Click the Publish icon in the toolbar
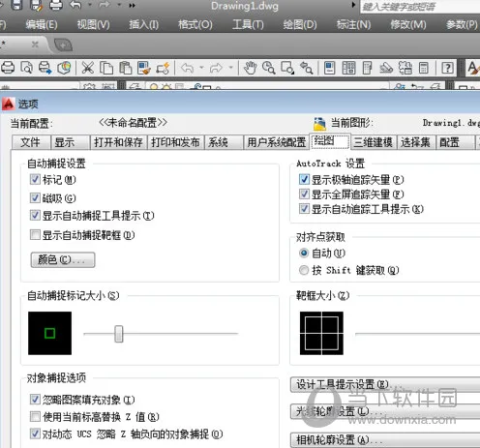The height and width of the screenshot is (448, 480). (x=45, y=68)
